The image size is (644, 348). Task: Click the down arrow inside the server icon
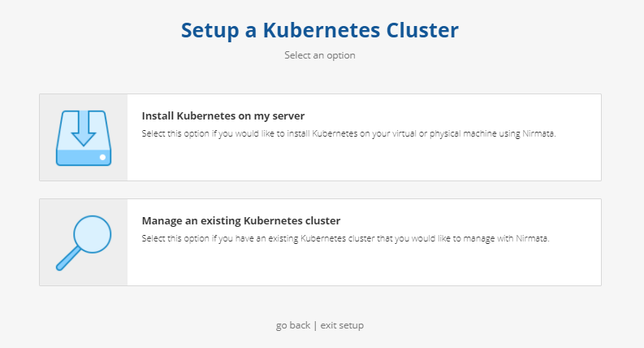tap(84, 128)
